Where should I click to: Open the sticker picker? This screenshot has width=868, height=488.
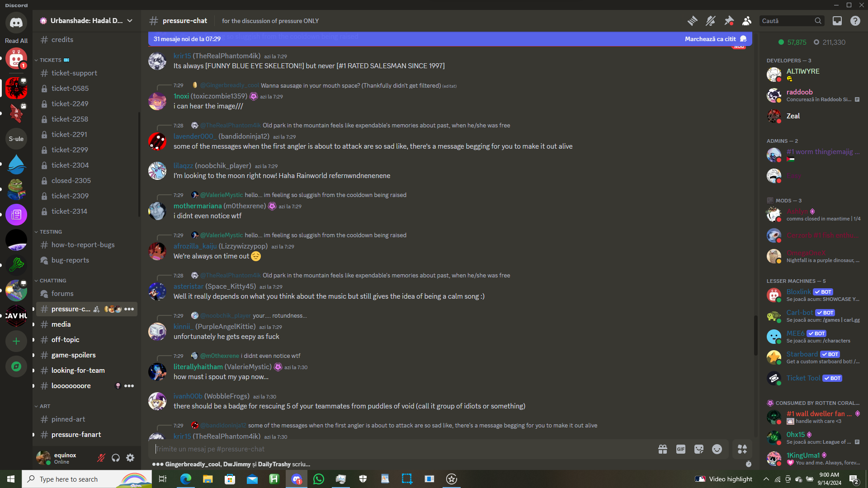tap(699, 449)
